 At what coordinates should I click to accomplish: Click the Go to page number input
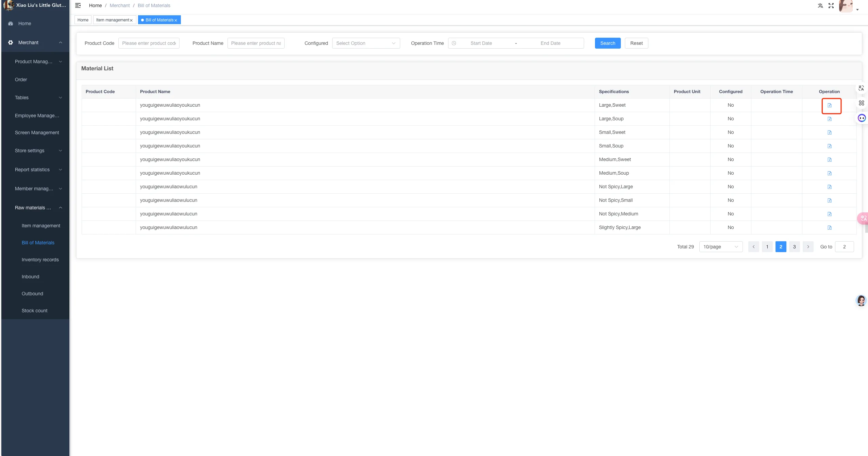[x=844, y=247]
